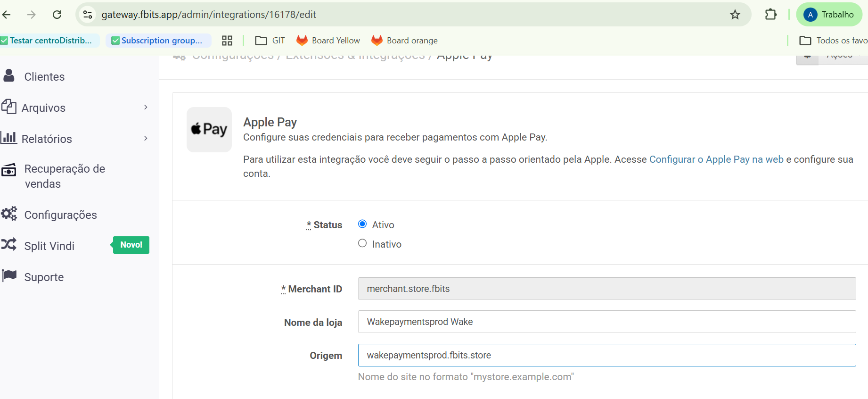Expand the Relatórios submenu chevron
This screenshot has width=868, height=399.
[x=146, y=138]
